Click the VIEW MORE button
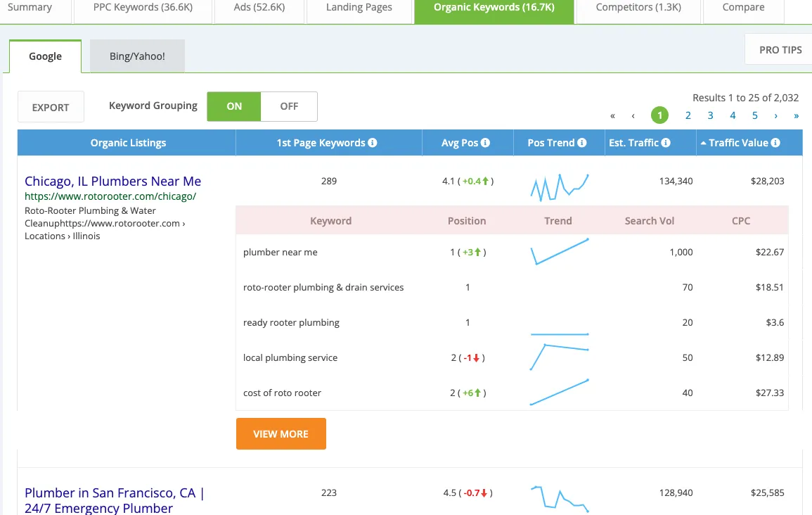This screenshot has height=515, width=812. tap(281, 433)
